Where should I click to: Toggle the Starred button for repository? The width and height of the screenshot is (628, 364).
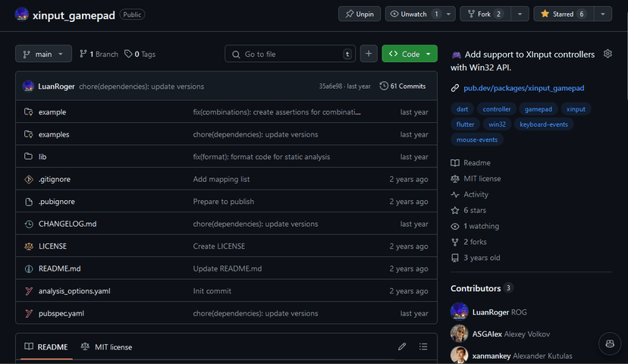tap(564, 14)
